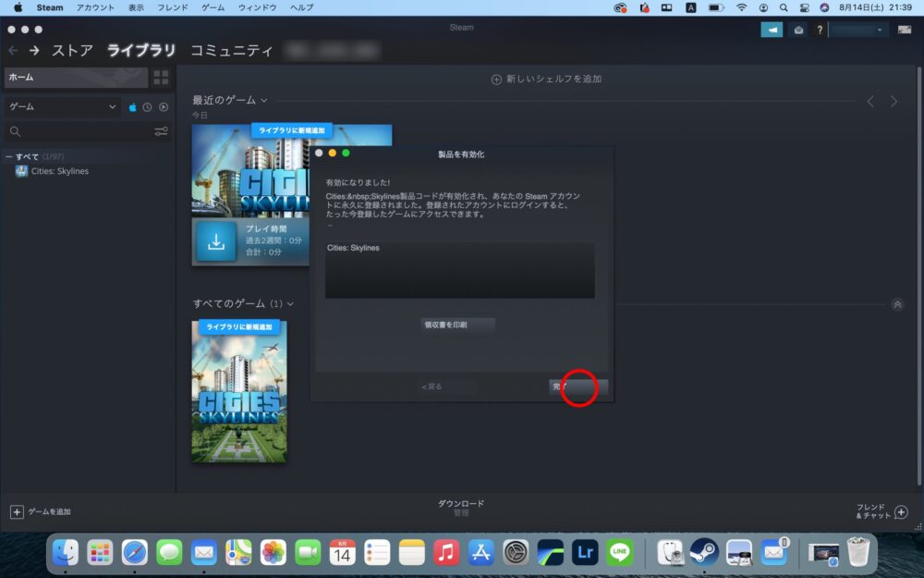924x578 pixels.
Task: Click the double-chevron scroll-to-top icon
Action: tap(897, 305)
